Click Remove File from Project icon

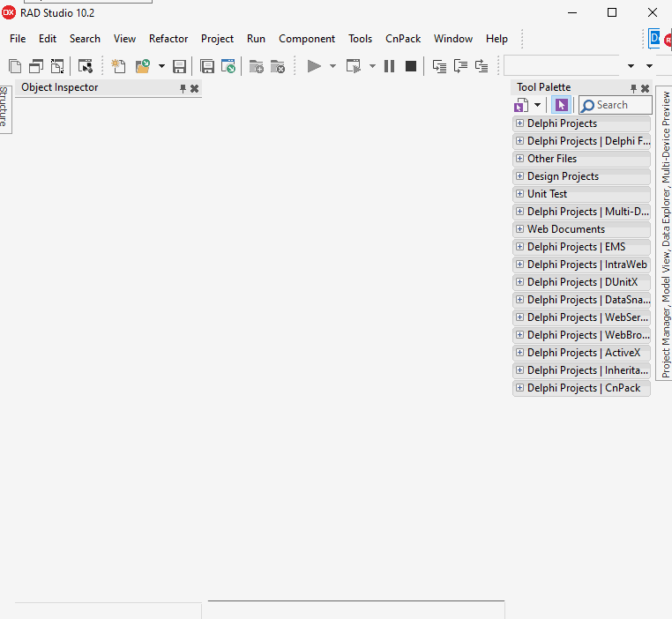tap(278, 66)
